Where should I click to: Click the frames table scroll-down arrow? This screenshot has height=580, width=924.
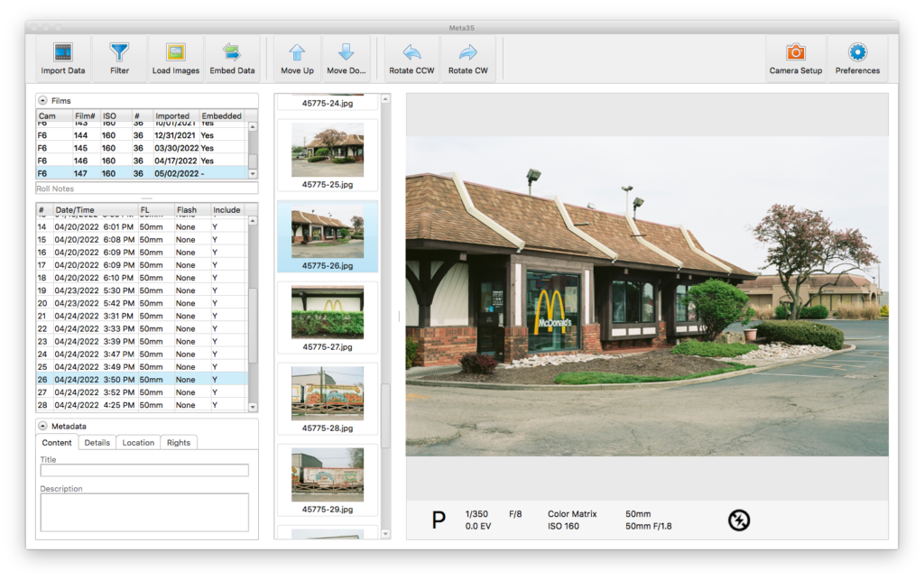pyautogui.click(x=253, y=407)
